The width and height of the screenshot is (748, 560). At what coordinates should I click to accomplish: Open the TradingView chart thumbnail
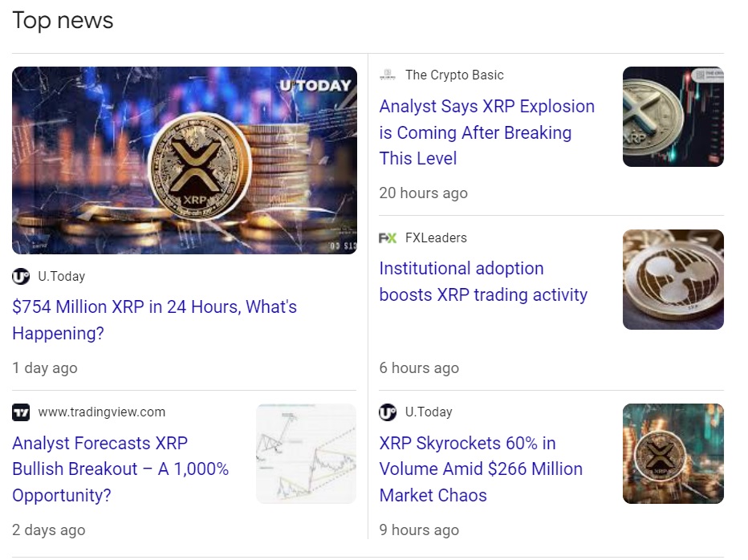(x=306, y=454)
